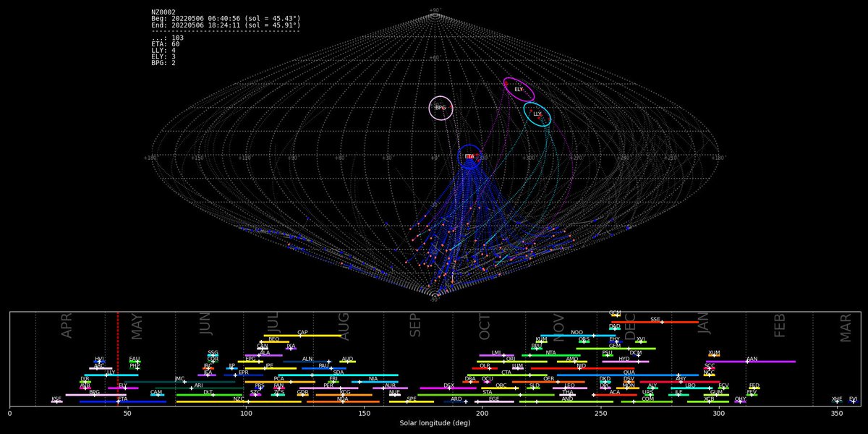Click the SSE red bar in the timeline
The height and width of the screenshot is (434, 868).
click(x=655, y=322)
